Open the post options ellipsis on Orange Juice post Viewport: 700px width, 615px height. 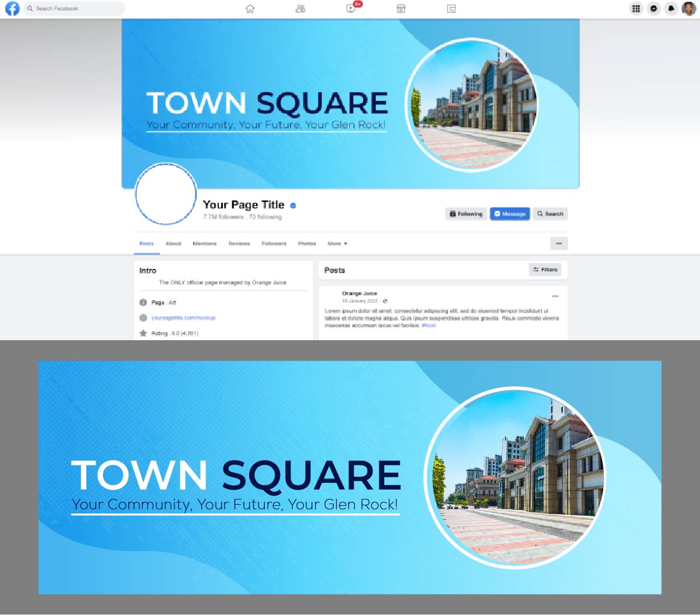[555, 296]
